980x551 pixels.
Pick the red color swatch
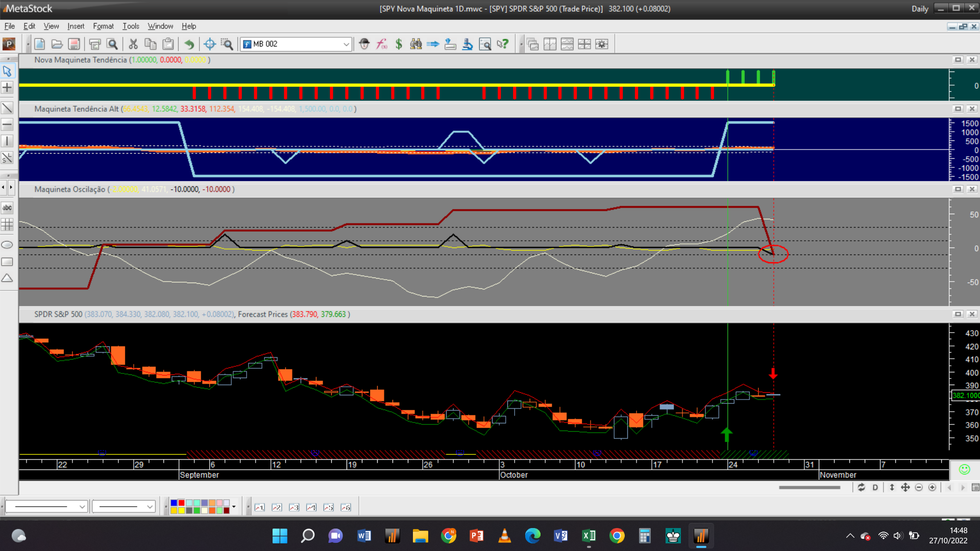(181, 503)
